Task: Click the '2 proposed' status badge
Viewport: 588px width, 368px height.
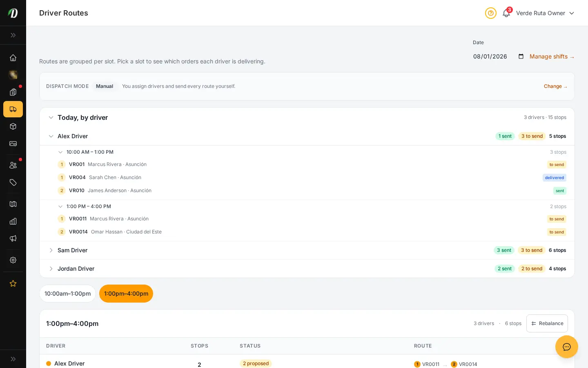Action: click(x=256, y=364)
